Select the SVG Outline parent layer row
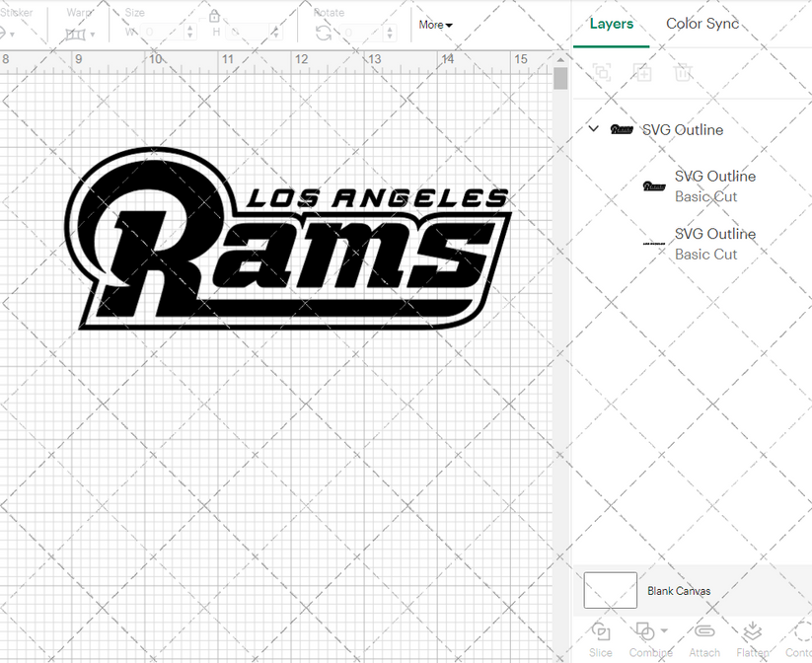812x663 pixels. (684, 129)
